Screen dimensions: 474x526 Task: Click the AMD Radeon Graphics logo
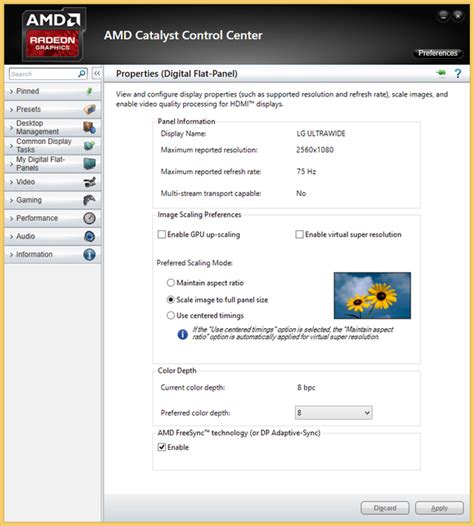click(54, 35)
